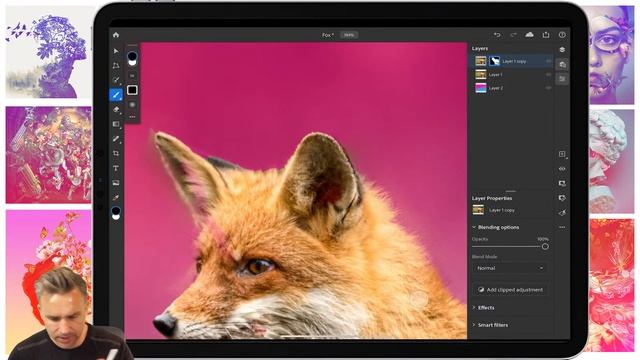Hide the Layer 1 copy layer
Viewport: 640px width, 360px height.
coord(549,61)
